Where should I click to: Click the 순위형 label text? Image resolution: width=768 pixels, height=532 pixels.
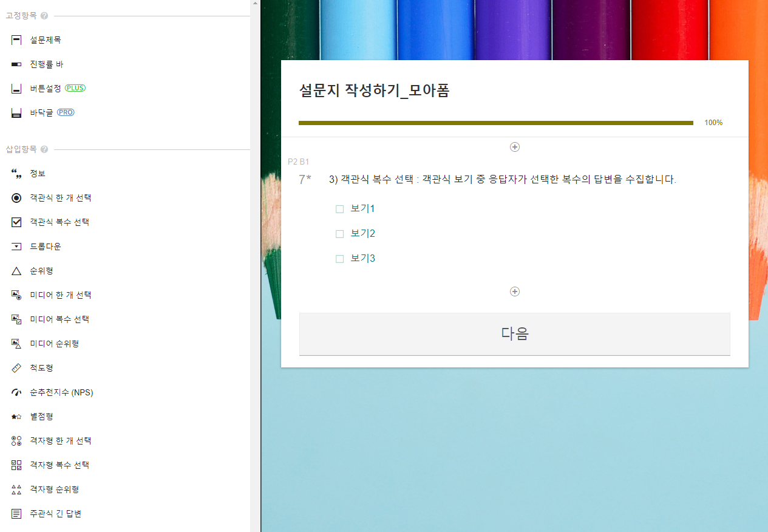point(42,271)
